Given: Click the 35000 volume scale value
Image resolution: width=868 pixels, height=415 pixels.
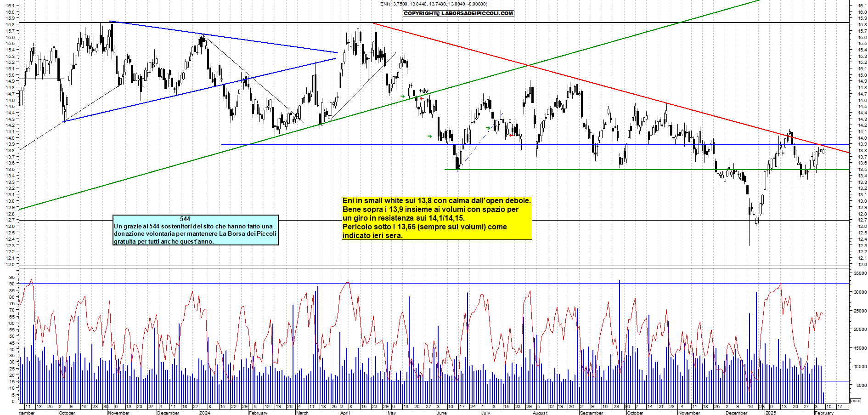Looking at the screenshot, I should point(860,273).
